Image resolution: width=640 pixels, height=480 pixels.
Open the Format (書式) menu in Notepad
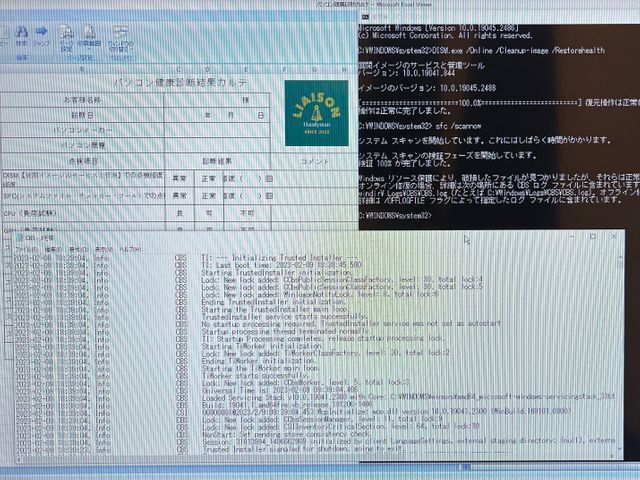pyautogui.click(x=77, y=248)
